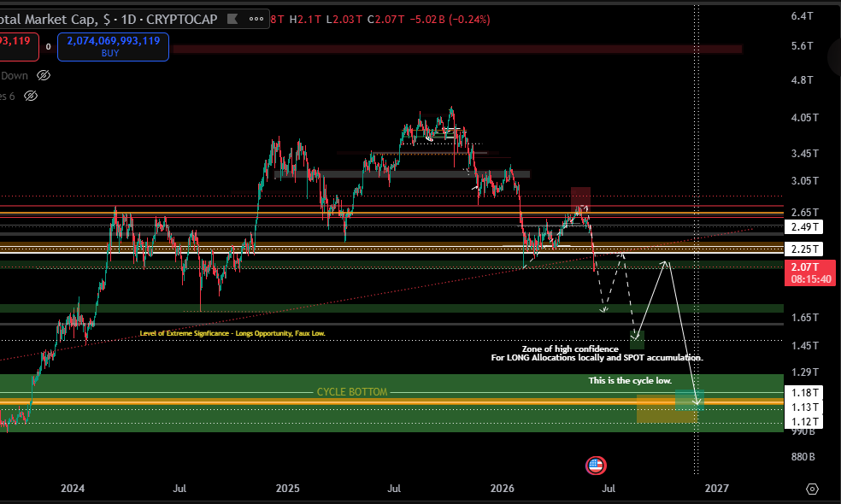Click the 5.6T price axis label
Image resolution: width=841 pixels, height=504 pixels.
pyautogui.click(x=802, y=46)
